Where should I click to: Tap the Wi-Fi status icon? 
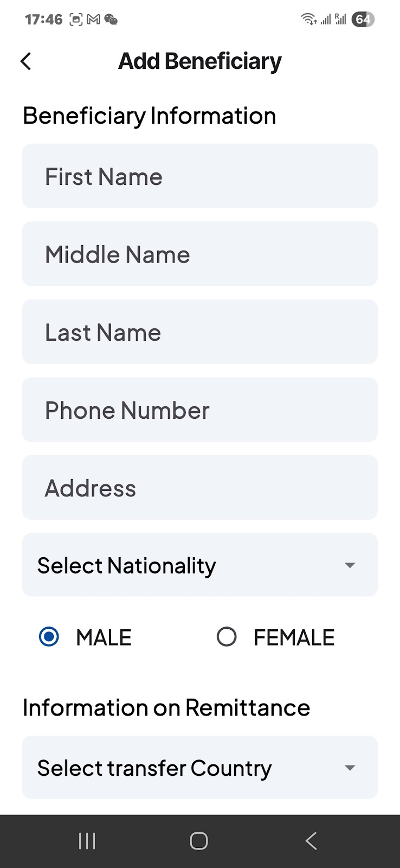click(309, 20)
